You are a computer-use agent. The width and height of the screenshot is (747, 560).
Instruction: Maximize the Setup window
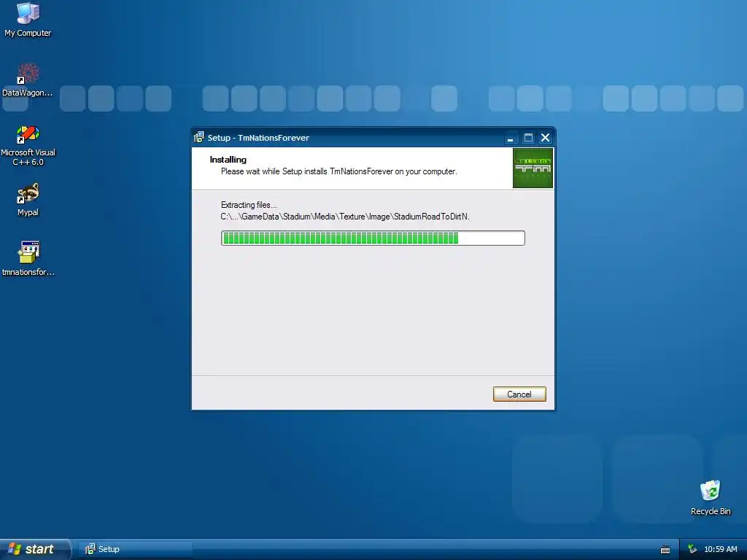[528, 138]
